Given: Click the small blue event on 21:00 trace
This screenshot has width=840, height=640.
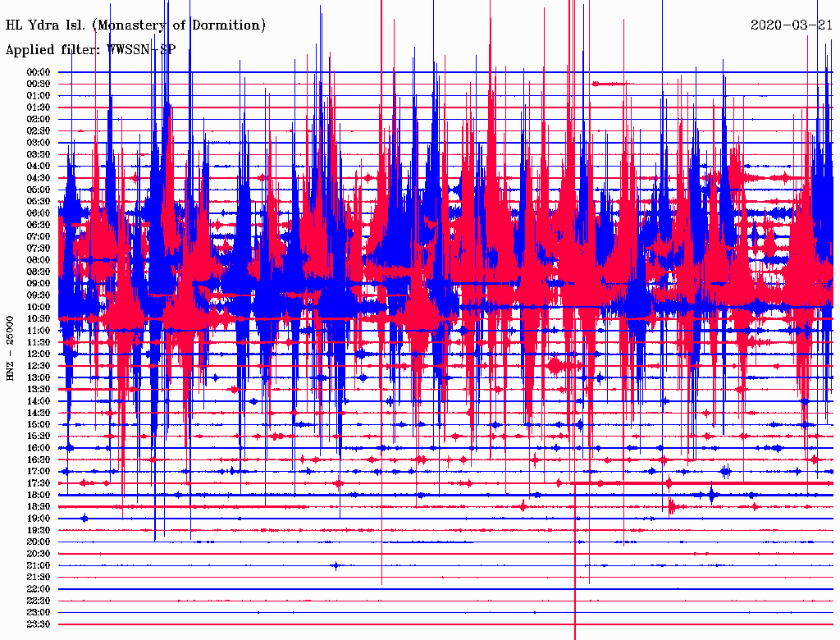Looking at the screenshot, I should tap(335, 565).
